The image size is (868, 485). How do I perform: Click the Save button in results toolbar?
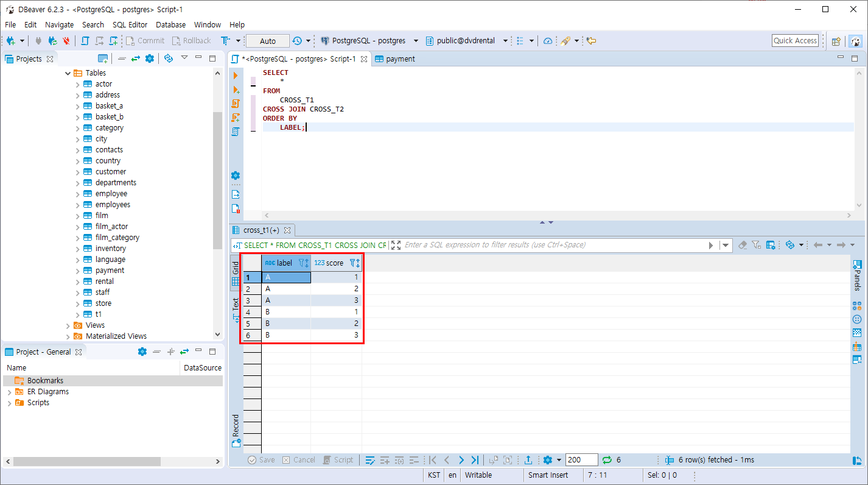(261, 460)
